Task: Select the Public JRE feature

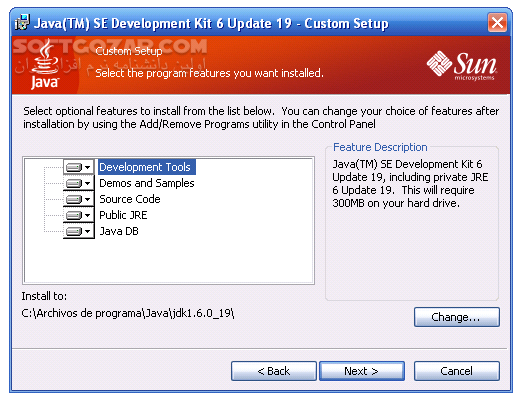Action: [123, 215]
